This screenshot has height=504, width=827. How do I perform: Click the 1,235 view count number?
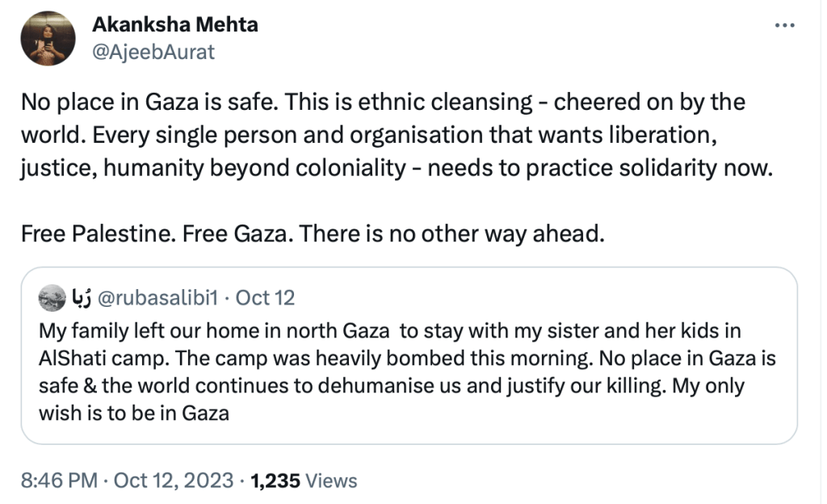pos(275,481)
